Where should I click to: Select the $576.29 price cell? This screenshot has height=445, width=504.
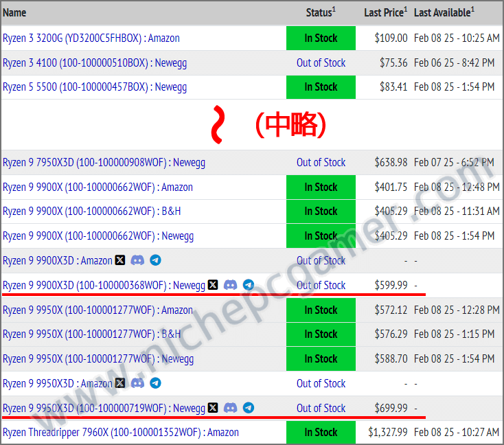pyautogui.click(x=391, y=334)
